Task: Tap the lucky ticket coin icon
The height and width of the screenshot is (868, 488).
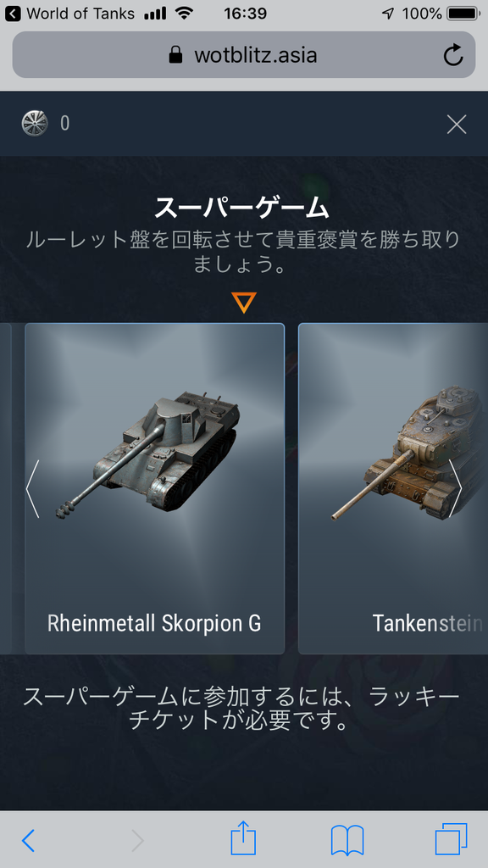Action: (x=35, y=124)
